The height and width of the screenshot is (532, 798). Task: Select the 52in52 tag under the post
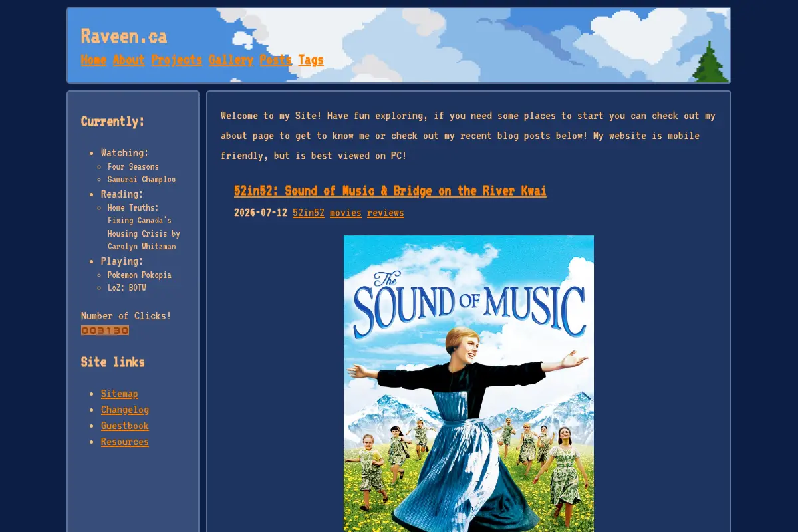pyautogui.click(x=309, y=213)
